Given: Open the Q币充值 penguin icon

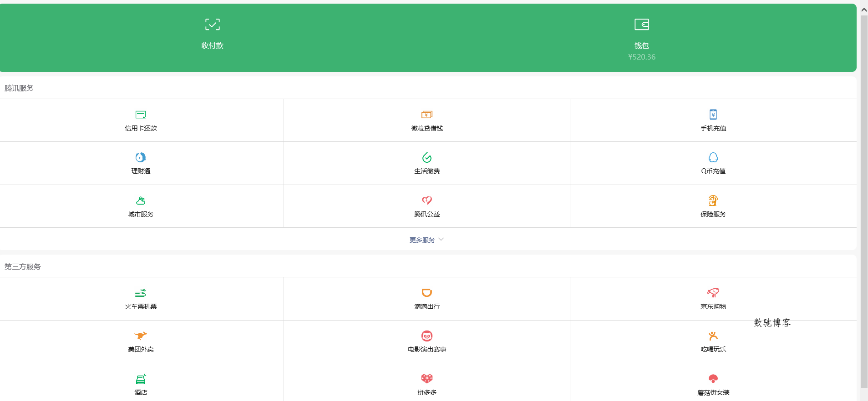Looking at the screenshot, I should pos(713,157).
